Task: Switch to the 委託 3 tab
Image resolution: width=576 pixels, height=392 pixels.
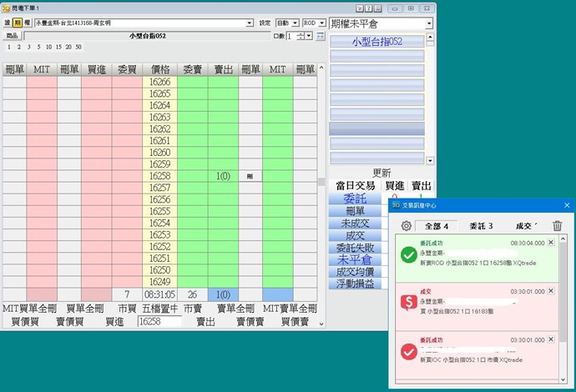Action: click(x=480, y=225)
